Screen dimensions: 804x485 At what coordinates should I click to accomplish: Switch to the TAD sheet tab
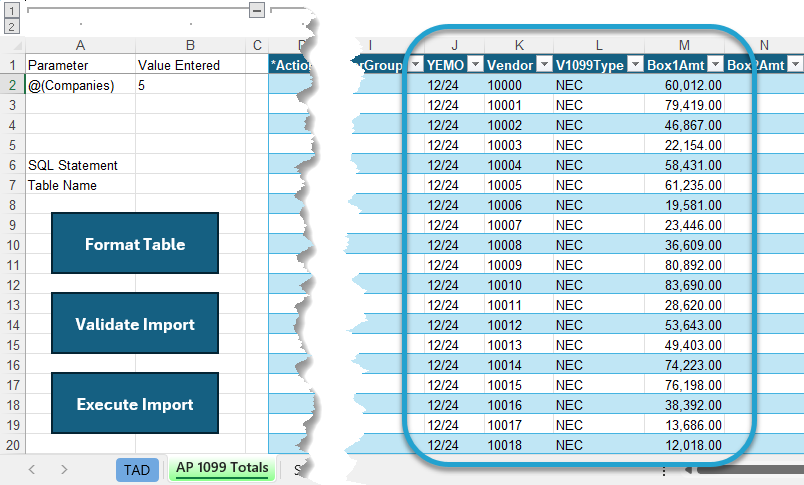tap(137, 470)
